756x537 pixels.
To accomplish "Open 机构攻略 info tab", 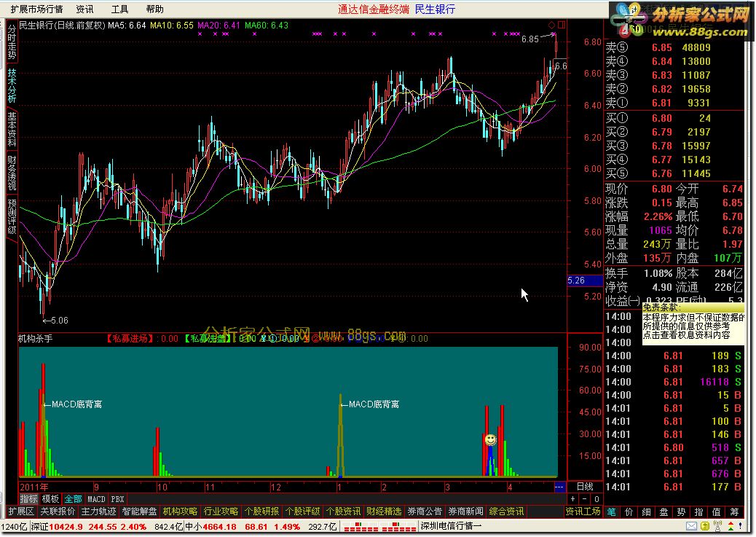I will click(181, 511).
